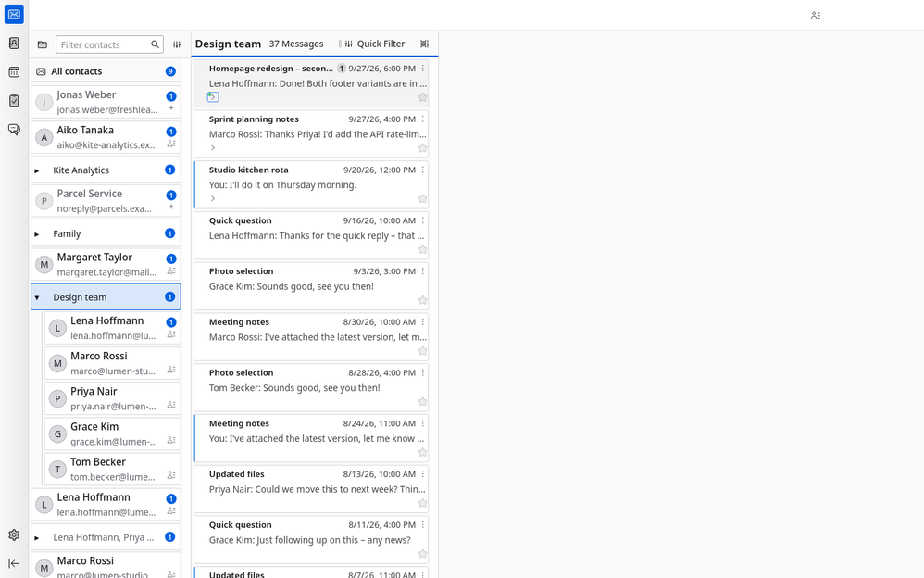Star the Quick question 9/16/26 message
Screen dimensions: 924x578
tap(422, 249)
